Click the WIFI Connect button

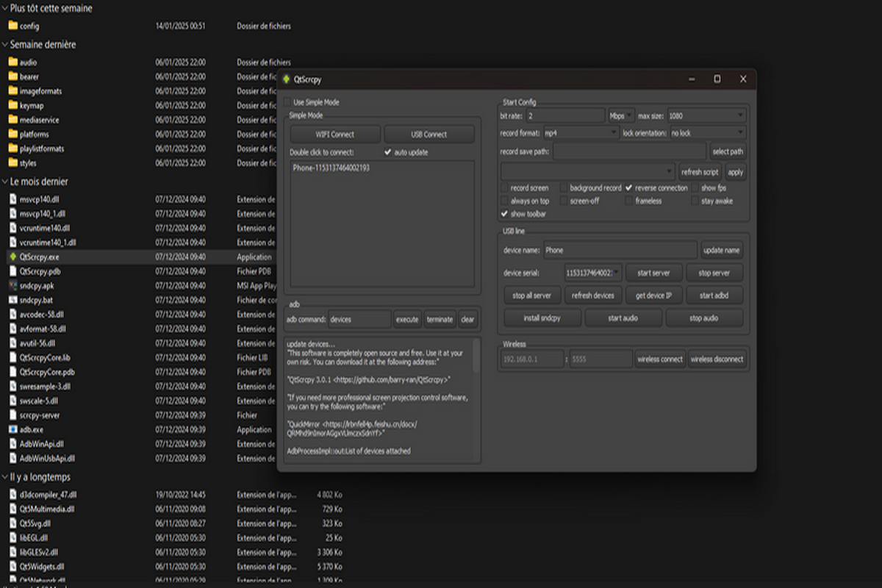[x=335, y=135]
